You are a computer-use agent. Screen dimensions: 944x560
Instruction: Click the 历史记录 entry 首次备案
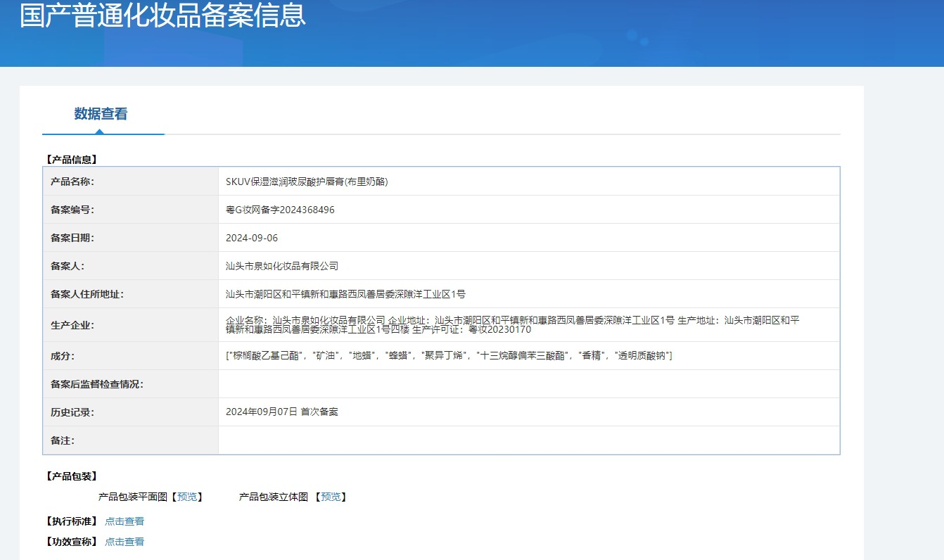(281, 412)
